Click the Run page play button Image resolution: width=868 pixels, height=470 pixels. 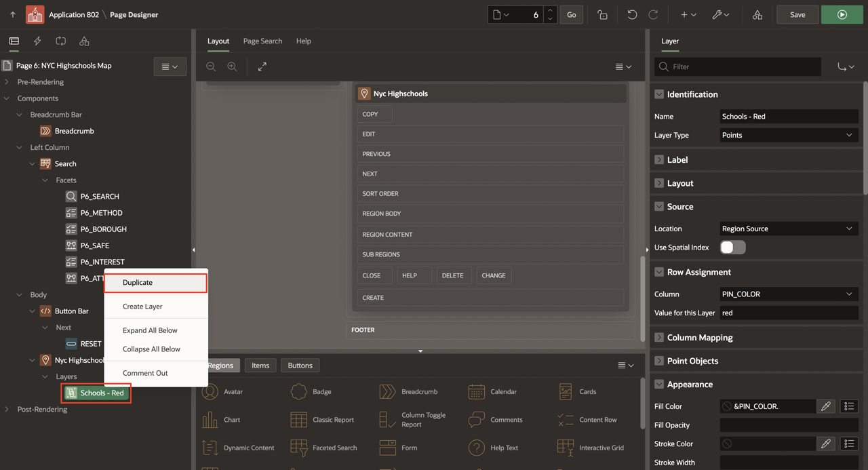coord(842,14)
